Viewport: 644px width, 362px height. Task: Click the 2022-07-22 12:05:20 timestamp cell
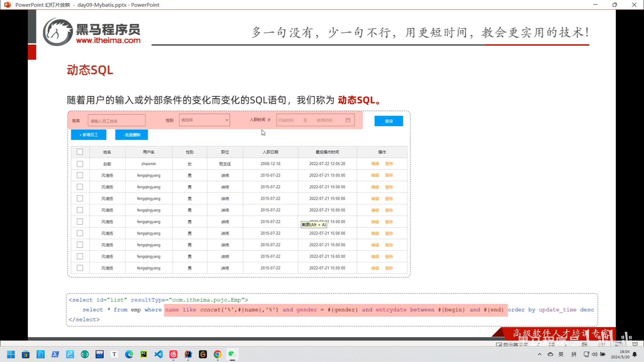pos(327,164)
